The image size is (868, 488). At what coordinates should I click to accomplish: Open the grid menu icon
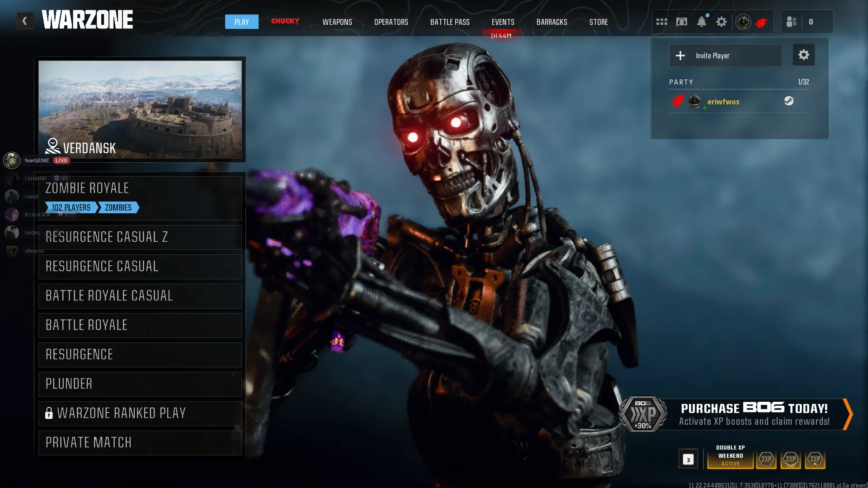click(661, 22)
